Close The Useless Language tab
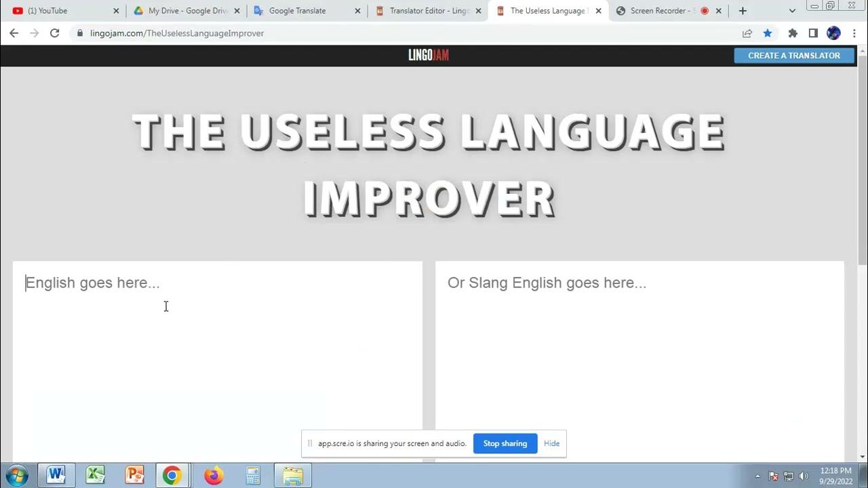The image size is (868, 488). [x=598, y=11]
